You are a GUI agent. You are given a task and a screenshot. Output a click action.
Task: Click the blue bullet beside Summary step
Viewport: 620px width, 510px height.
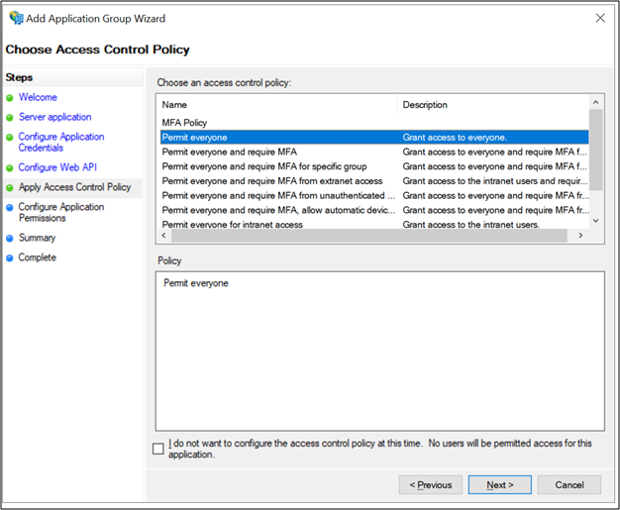pyautogui.click(x=10, y=238)
